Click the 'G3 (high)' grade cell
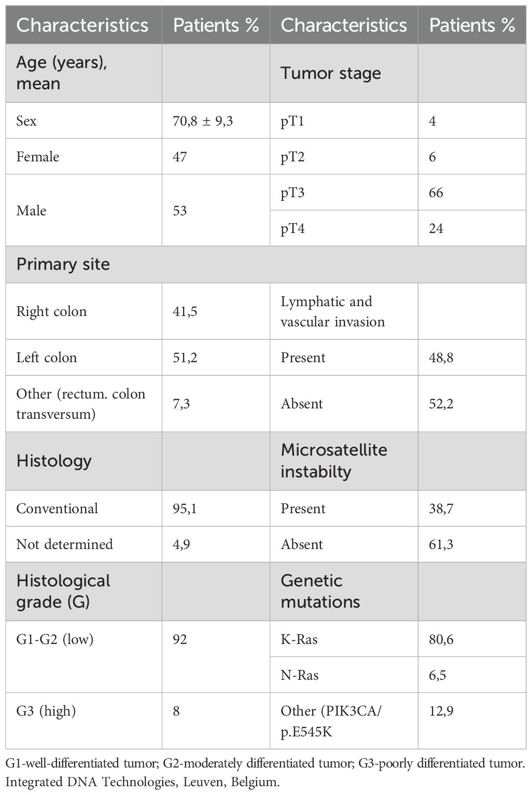Viewport: 532px width, 795px height. click(46, 710)
